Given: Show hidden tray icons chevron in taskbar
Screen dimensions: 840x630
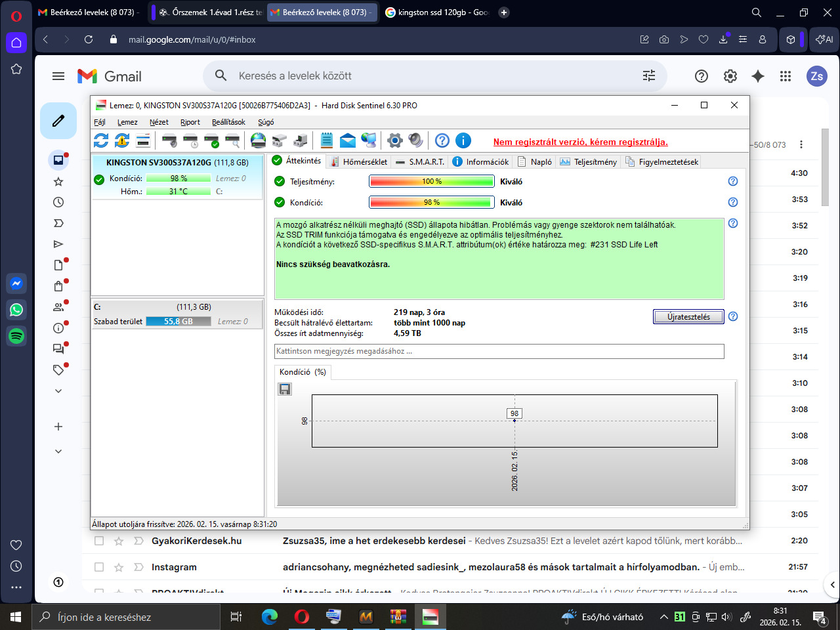Looking at the screenshot, I should 663,617.
